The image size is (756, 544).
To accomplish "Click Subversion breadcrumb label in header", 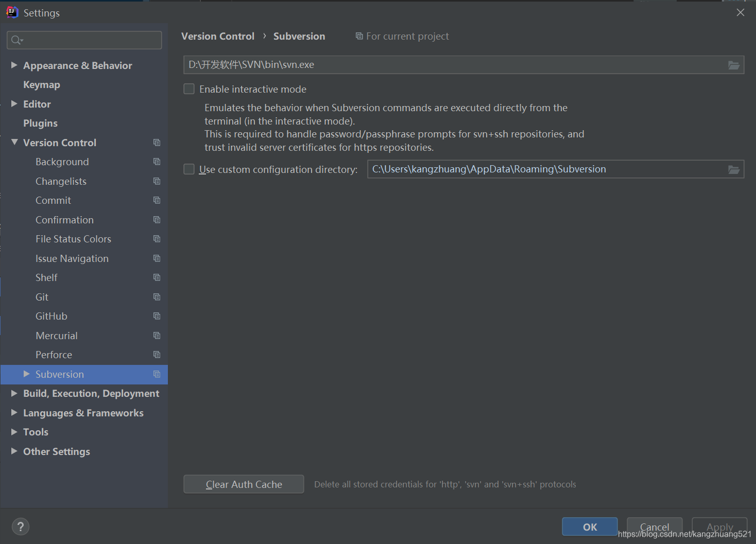I will tap(299, 36).
